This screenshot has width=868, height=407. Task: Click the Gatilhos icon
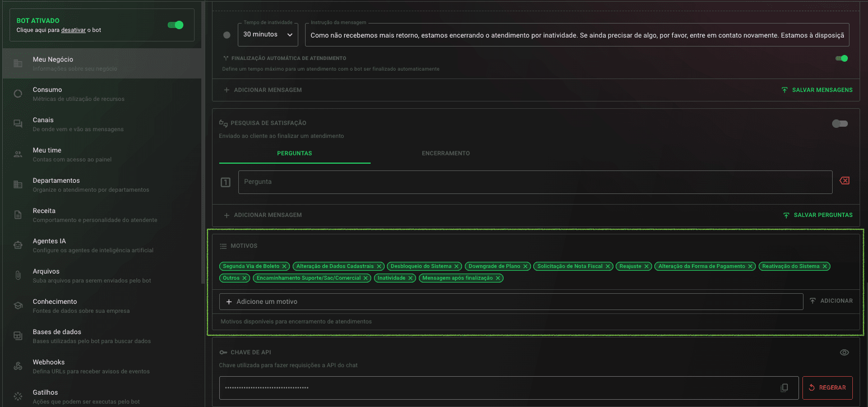click(18, 396)
